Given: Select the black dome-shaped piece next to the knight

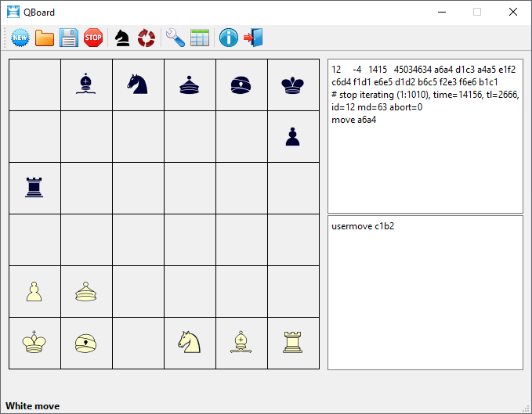Looking at the screenshot, I should [x=190, y=85].
